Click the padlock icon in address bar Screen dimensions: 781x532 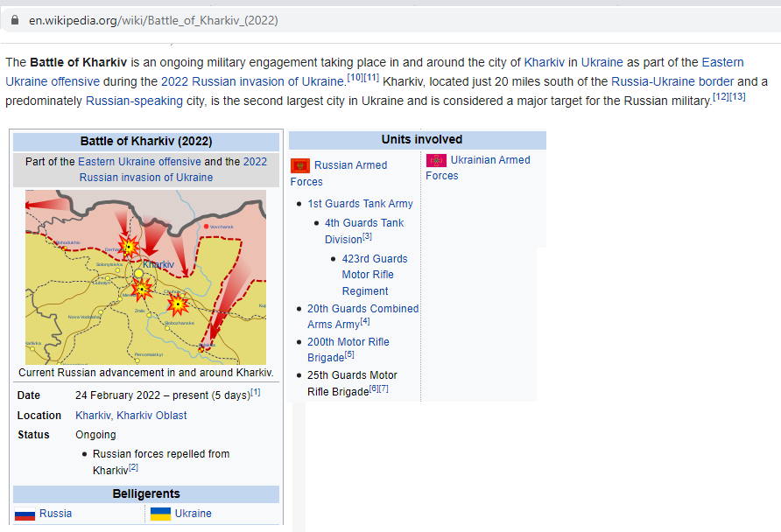(15, 20)
